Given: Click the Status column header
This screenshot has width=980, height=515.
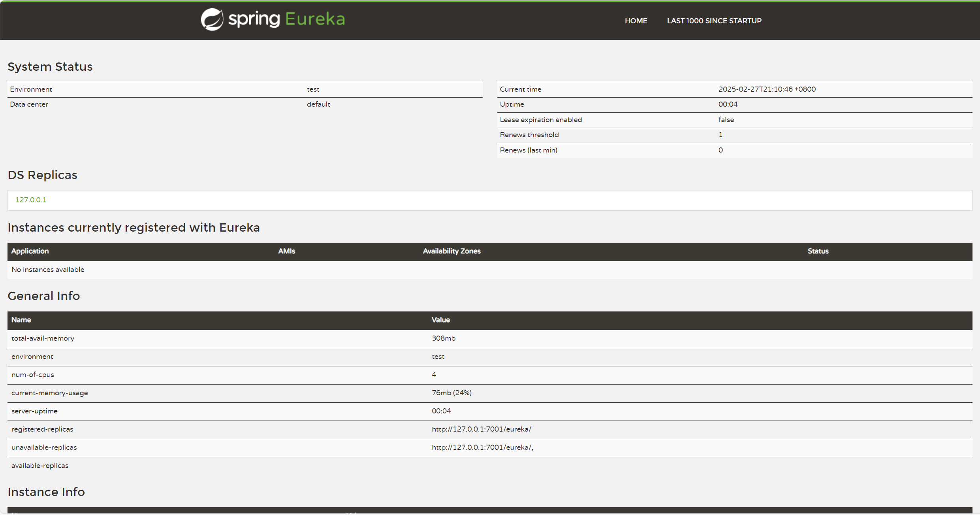Looking at the screenshot, I should 818,251.
